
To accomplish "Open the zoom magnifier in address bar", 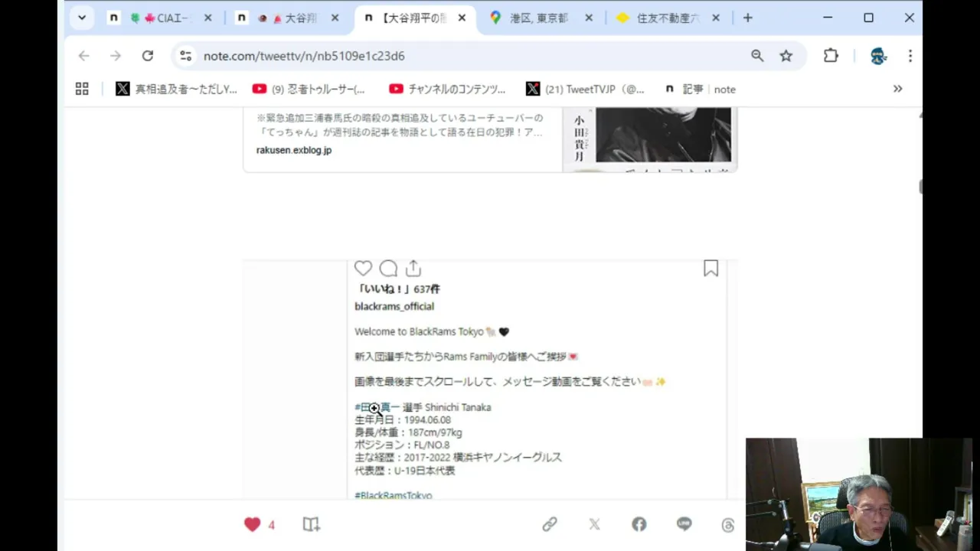I will 757,56.
